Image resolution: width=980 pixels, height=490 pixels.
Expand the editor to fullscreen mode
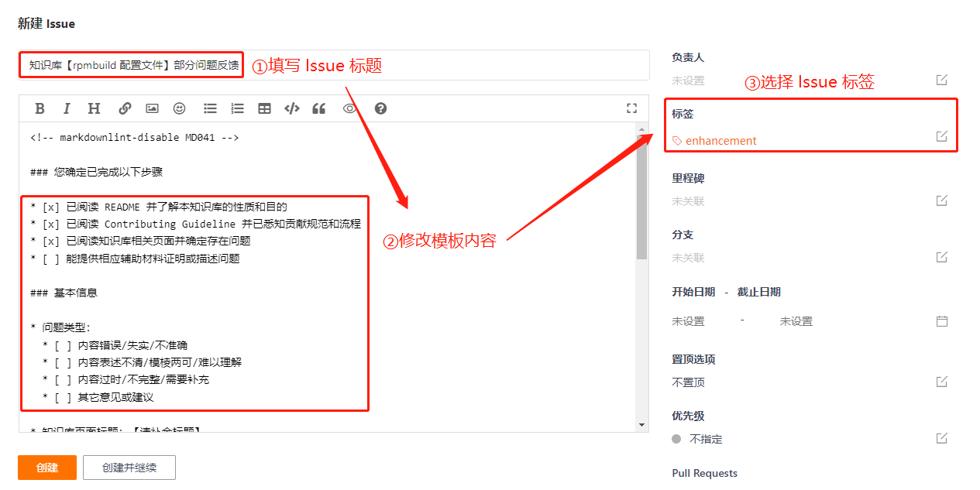click(x=631, y=108)
